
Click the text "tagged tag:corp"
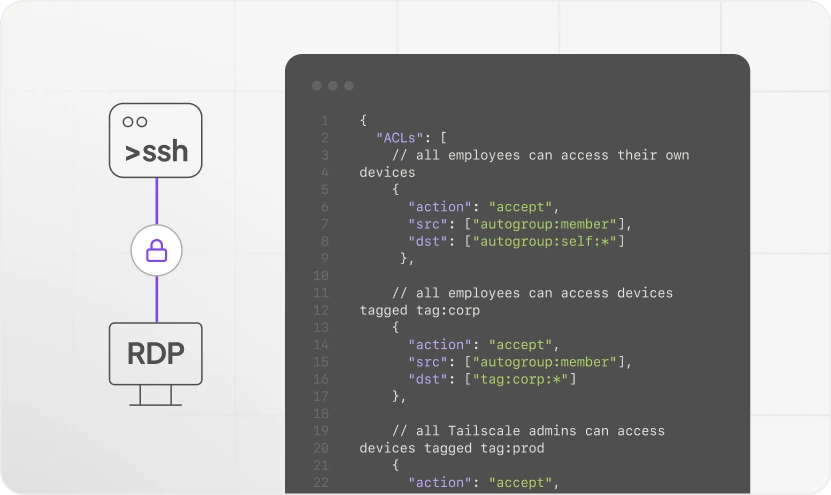pos(420,311)
